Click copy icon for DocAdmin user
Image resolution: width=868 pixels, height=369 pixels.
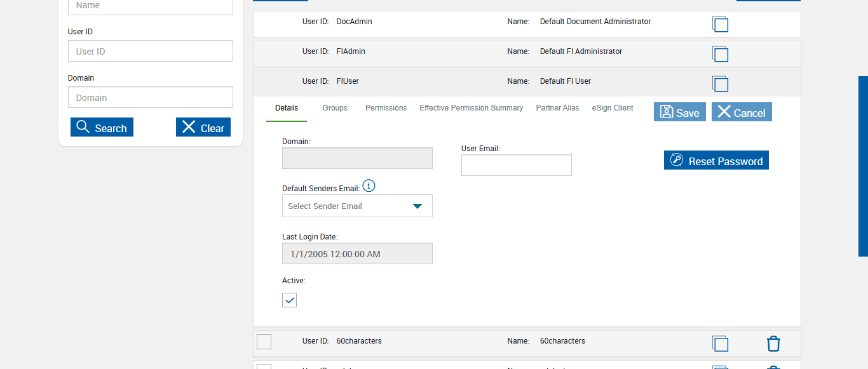coord(720,24)
